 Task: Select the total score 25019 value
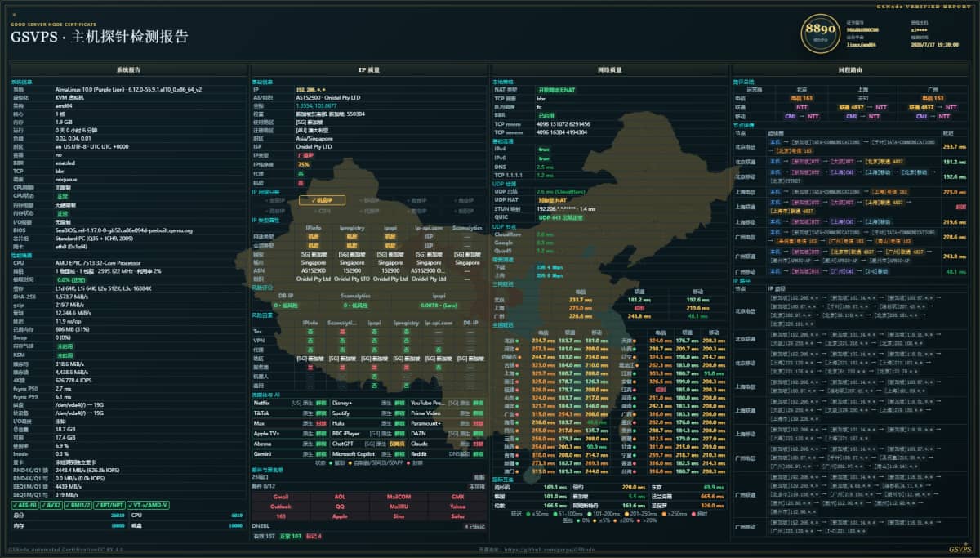pyautogui.click(x=117, y=516)
